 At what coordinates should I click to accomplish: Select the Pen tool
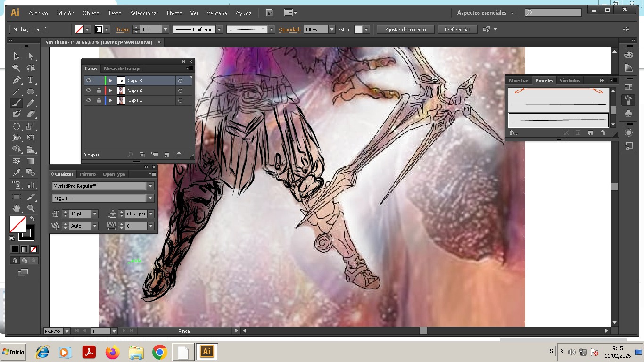pos(17,80)
